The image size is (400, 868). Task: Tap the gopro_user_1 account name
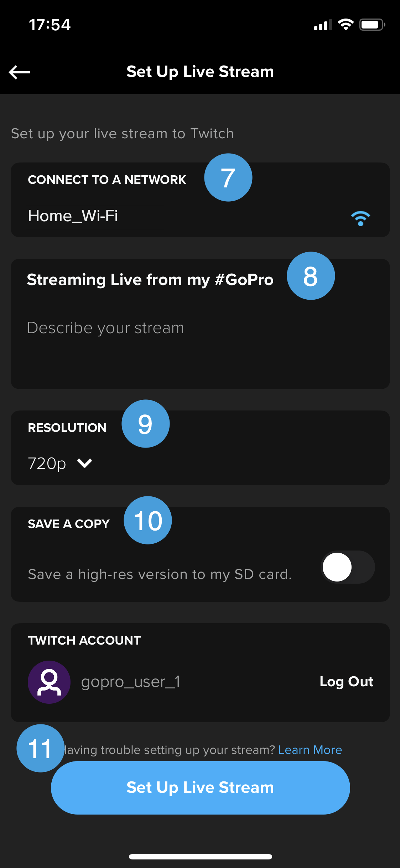coord(131,682)
